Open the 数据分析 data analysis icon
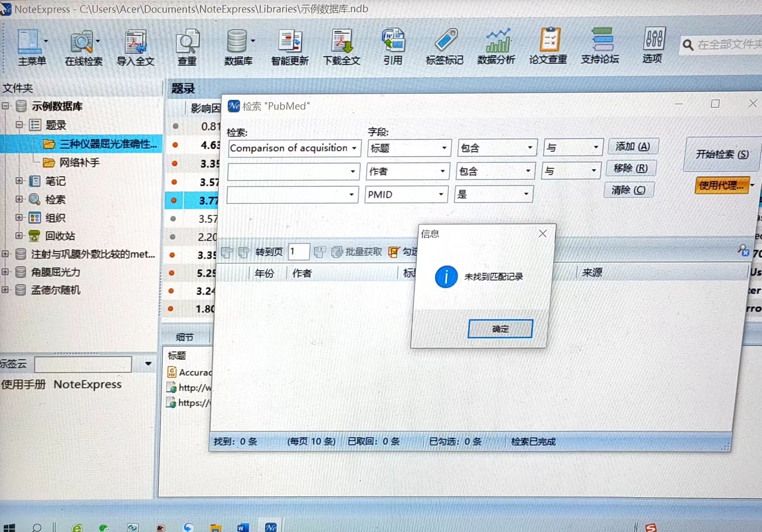 coord(497,41)
